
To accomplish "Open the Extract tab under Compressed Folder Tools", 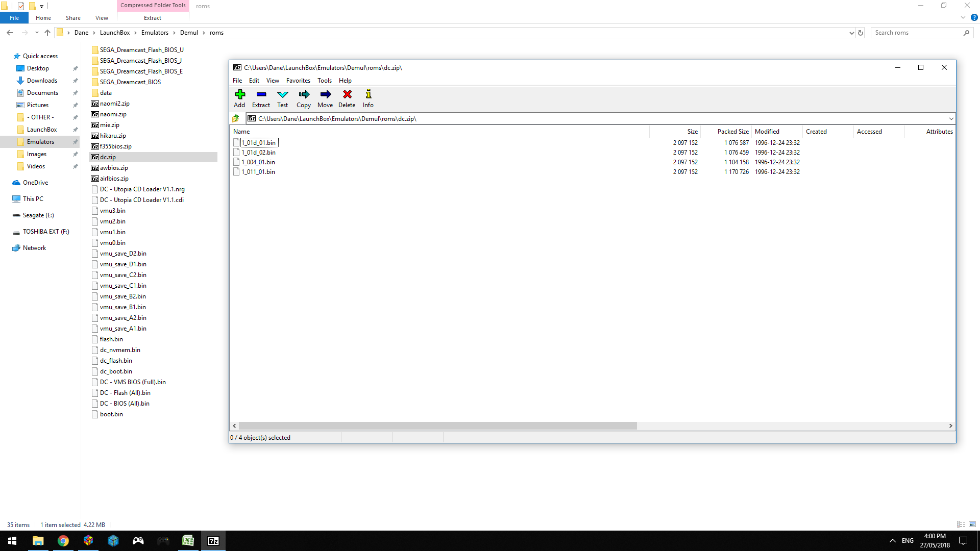I will coord(153,18).
